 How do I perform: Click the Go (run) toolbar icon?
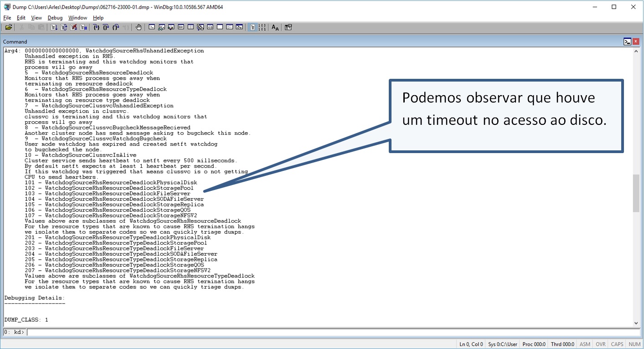tap(54, 27)
